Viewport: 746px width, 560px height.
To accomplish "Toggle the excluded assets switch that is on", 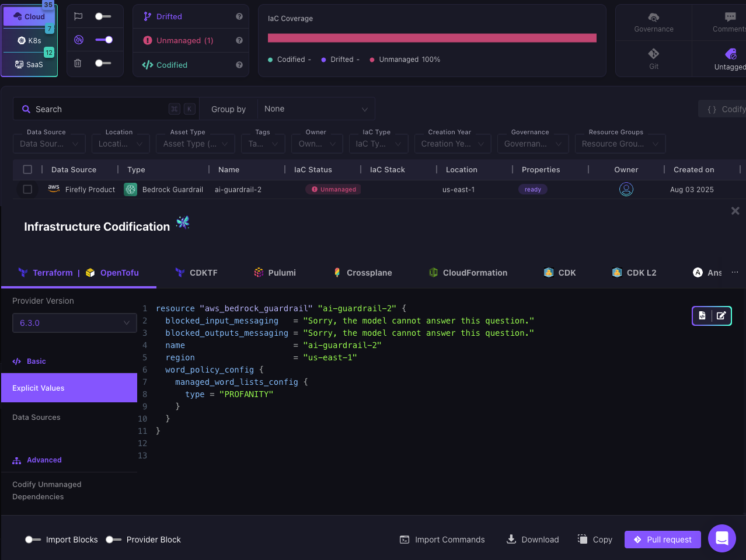I will (104, 40).
